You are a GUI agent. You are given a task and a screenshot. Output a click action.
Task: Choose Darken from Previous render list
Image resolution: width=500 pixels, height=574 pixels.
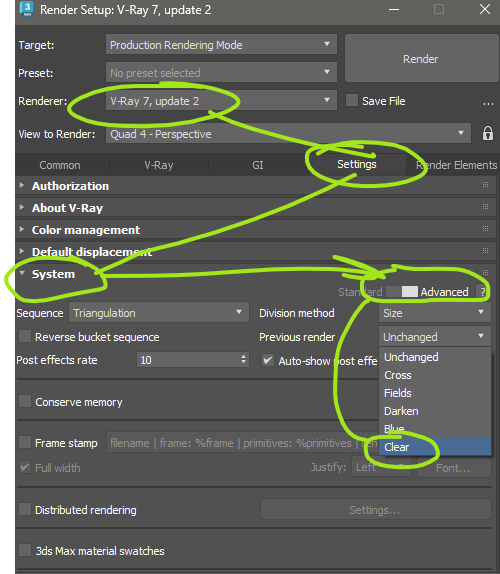[435, 411]
